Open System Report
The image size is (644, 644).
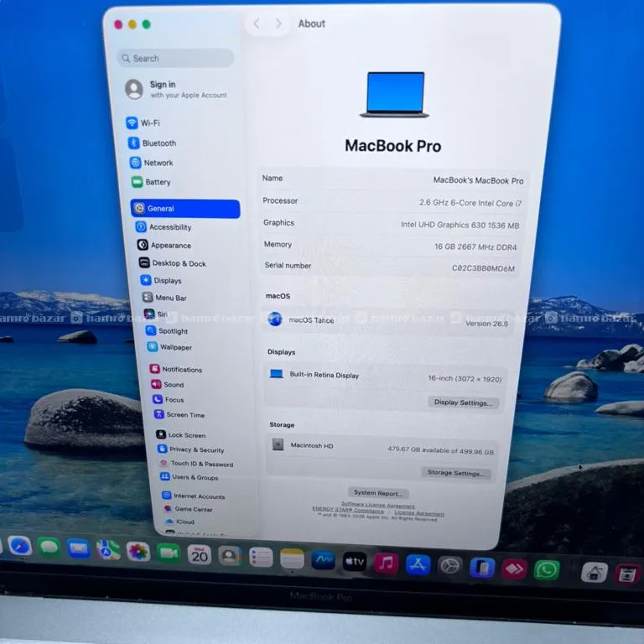click(x=378, y=493)
